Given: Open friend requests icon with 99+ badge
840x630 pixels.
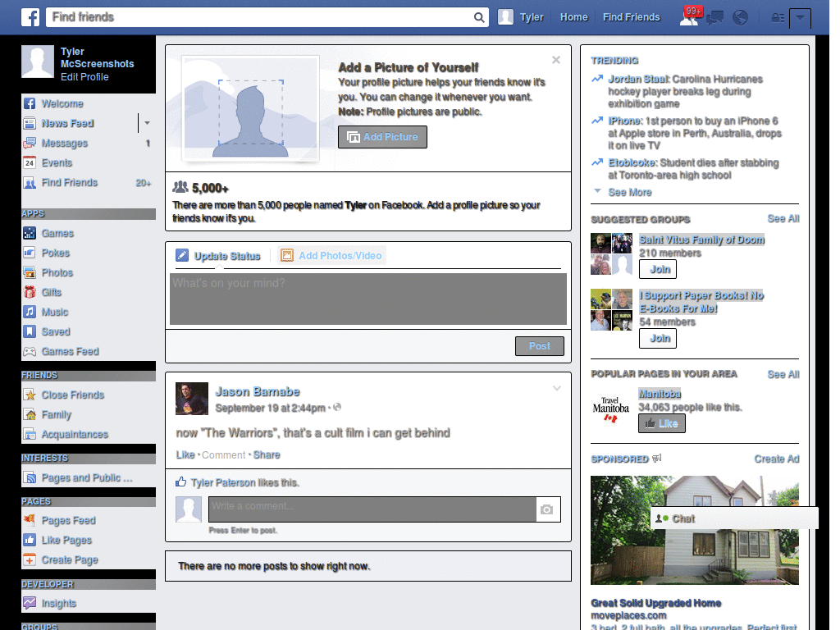Looking at the screenshot, I should point(689,17).
